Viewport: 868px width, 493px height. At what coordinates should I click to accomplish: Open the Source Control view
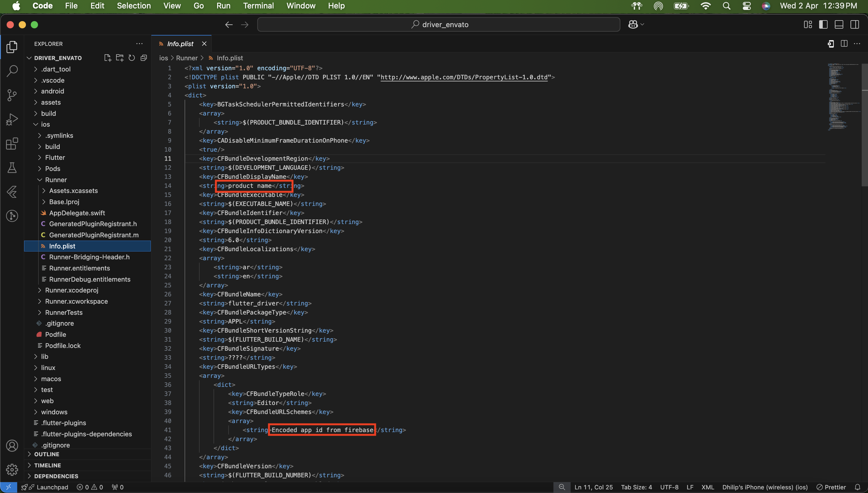[12, 95]
